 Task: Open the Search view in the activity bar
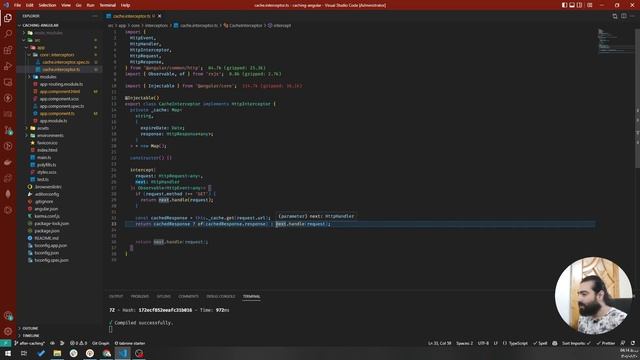pos(8,34)
